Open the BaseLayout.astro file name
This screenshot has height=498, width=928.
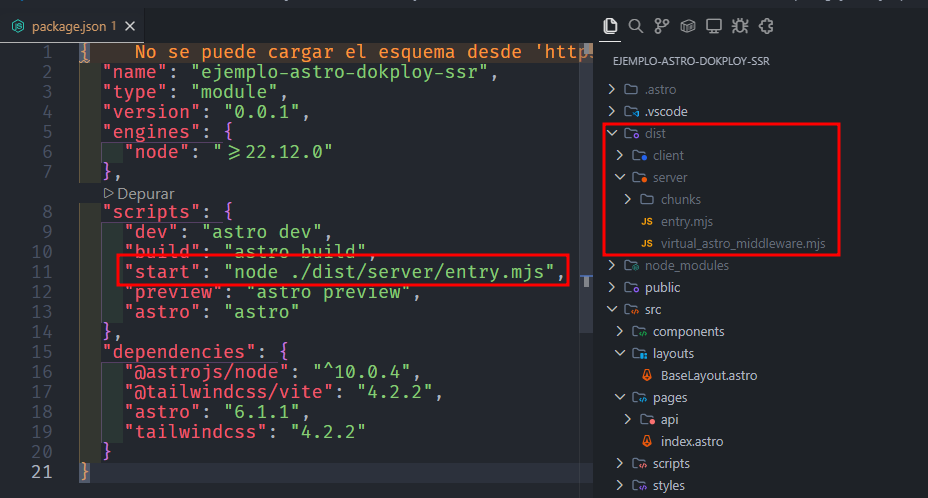point(709,375)
